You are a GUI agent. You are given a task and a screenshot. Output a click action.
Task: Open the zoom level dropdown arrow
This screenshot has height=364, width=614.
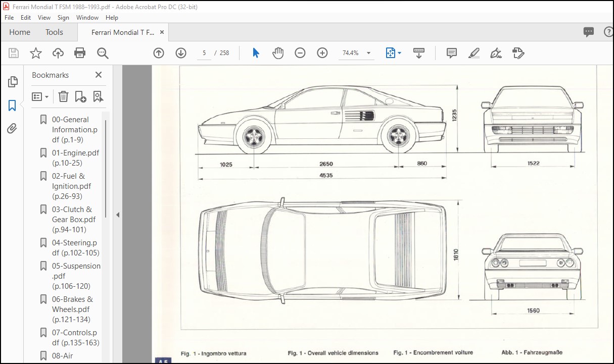point(368,53)
